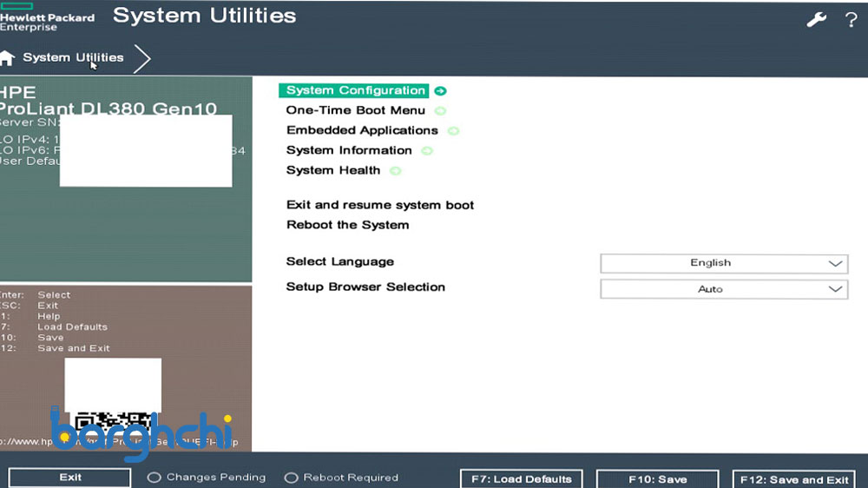
Task: Select One-Time Boot Menu entry
Action: click(x=355, y=110)
